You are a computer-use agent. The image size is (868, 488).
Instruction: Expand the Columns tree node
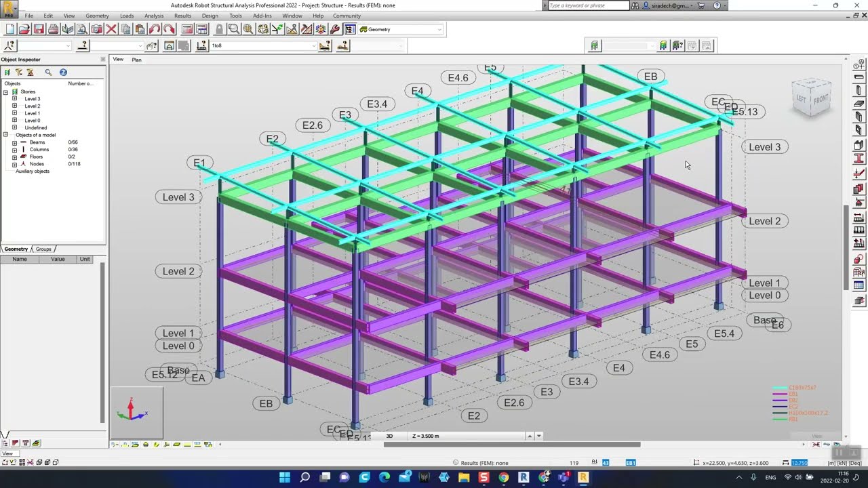tap(14, 150)
